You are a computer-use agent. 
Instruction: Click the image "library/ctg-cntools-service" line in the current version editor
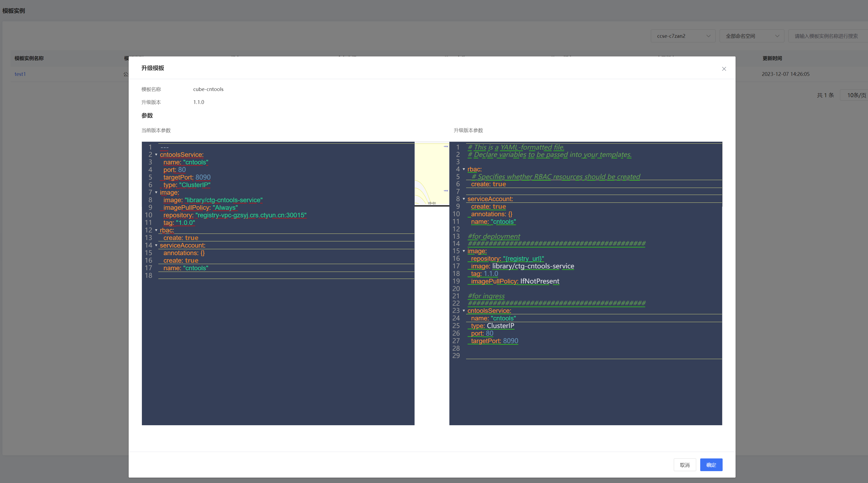point(213,200)
